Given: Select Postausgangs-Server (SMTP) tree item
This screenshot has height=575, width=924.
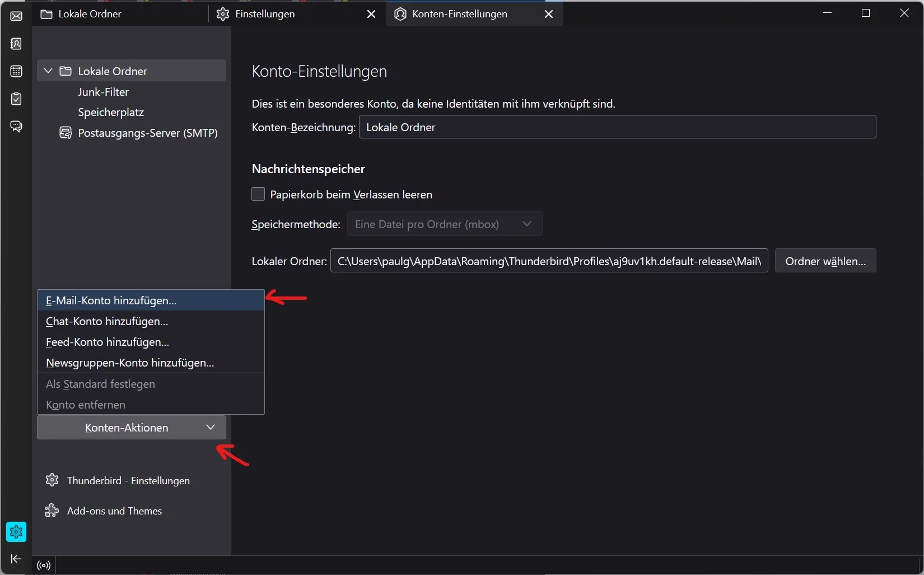Looking at the screenshot, I should (x=132, y=133).
